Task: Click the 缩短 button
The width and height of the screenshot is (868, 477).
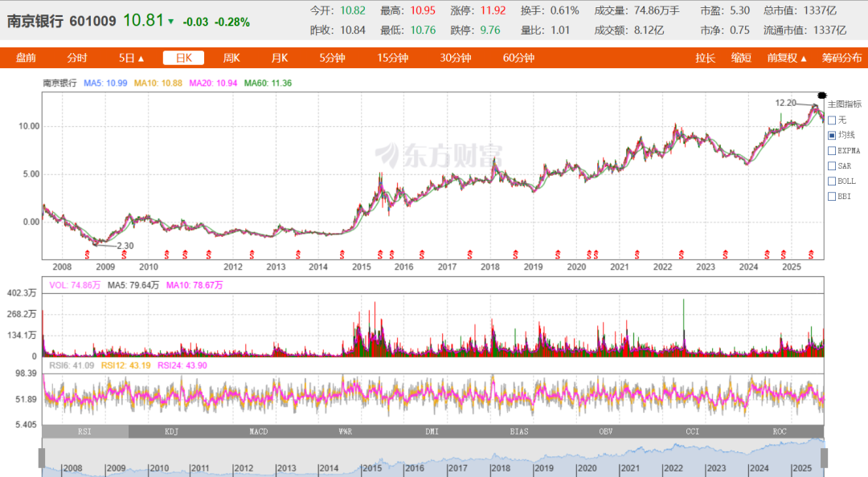Action: [741, 58]
